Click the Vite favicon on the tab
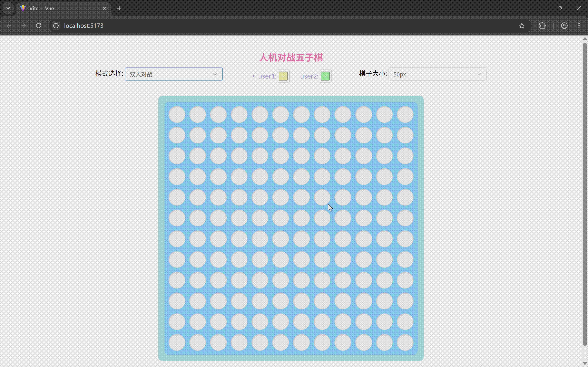This screenshot has width=588, height=367. (x=23, y=8)
